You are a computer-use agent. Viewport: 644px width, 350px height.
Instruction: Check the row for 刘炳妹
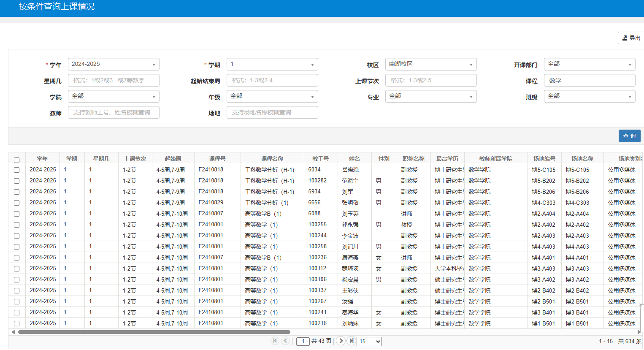[16, 323]
